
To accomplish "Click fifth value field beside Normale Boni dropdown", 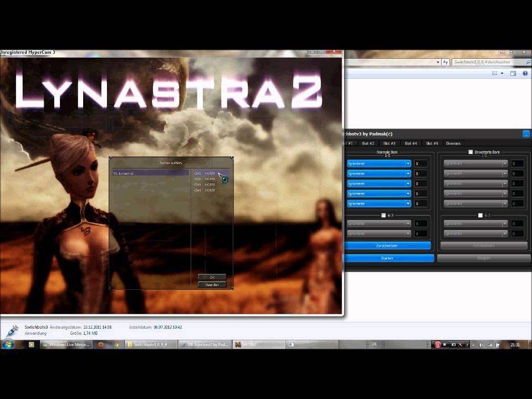I will [x=421, y=203].
